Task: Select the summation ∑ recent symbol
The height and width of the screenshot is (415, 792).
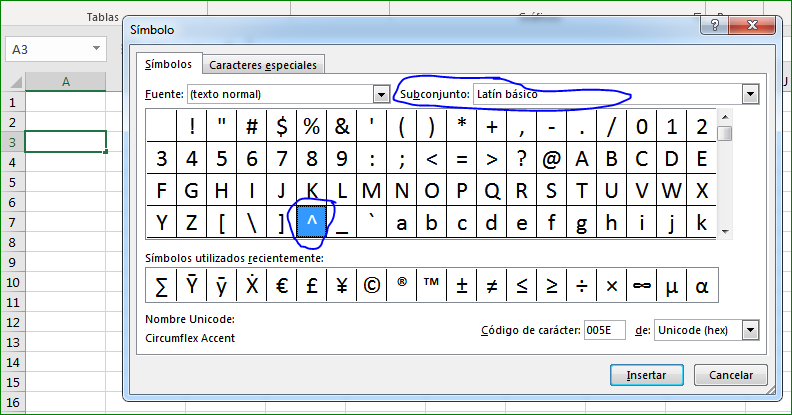Action: point(161,285)
